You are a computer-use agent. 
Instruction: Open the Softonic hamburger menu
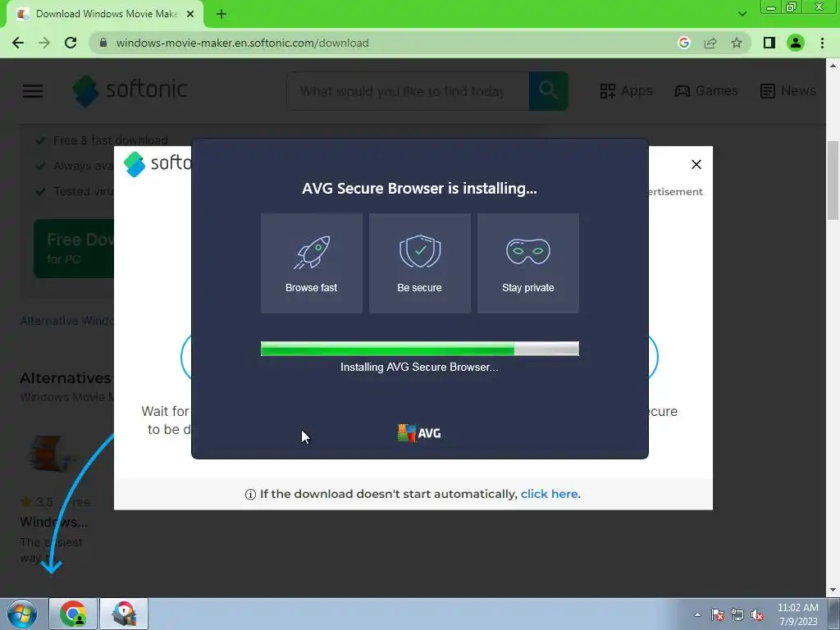pyautogui.click(x=33, y=90)
